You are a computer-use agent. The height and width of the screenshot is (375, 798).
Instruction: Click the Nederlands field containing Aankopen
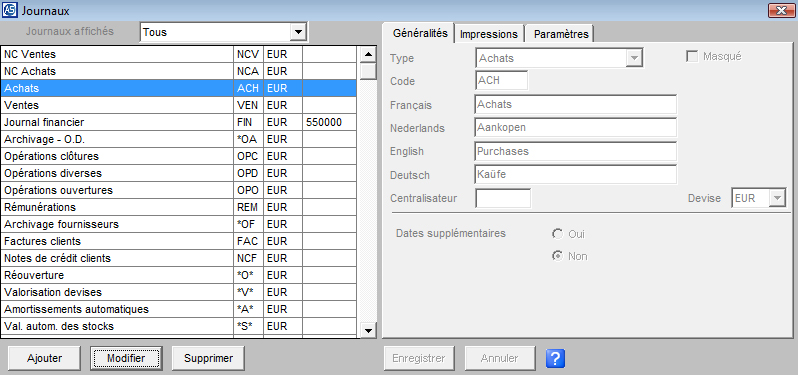click(x=576, y=128)
